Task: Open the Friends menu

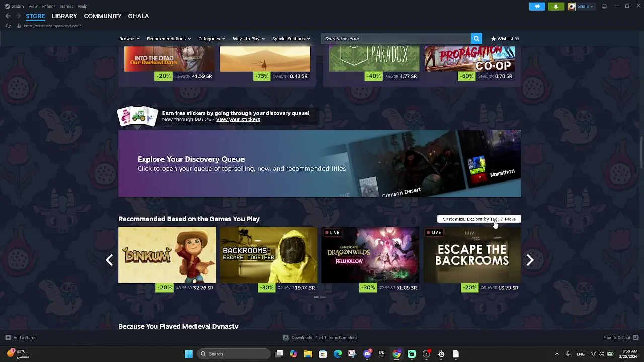Action: click(x=49, y=6)
